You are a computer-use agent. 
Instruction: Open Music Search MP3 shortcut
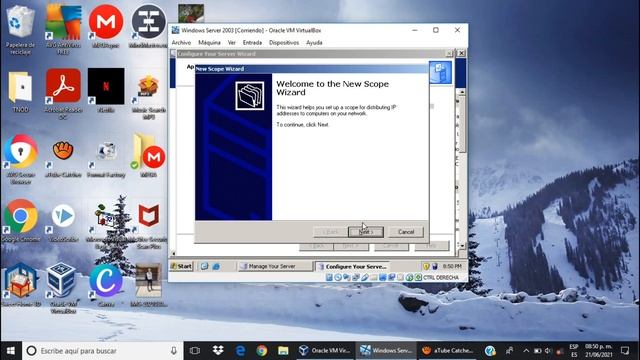[x=149, y=96]
